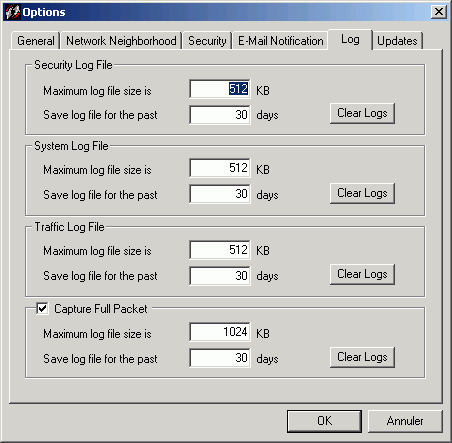Click System Log days retention field
452x443 pixels.
220,194
